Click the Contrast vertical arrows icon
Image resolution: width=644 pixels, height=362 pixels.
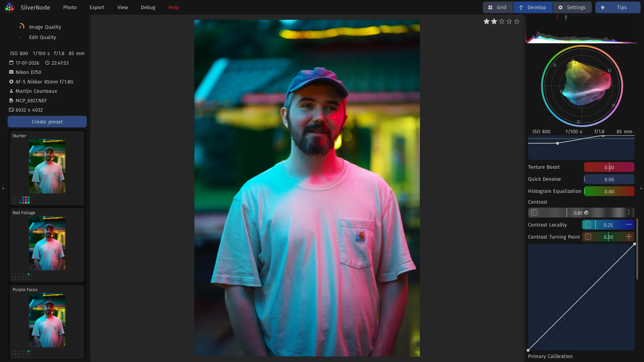[x=629, y=212]
